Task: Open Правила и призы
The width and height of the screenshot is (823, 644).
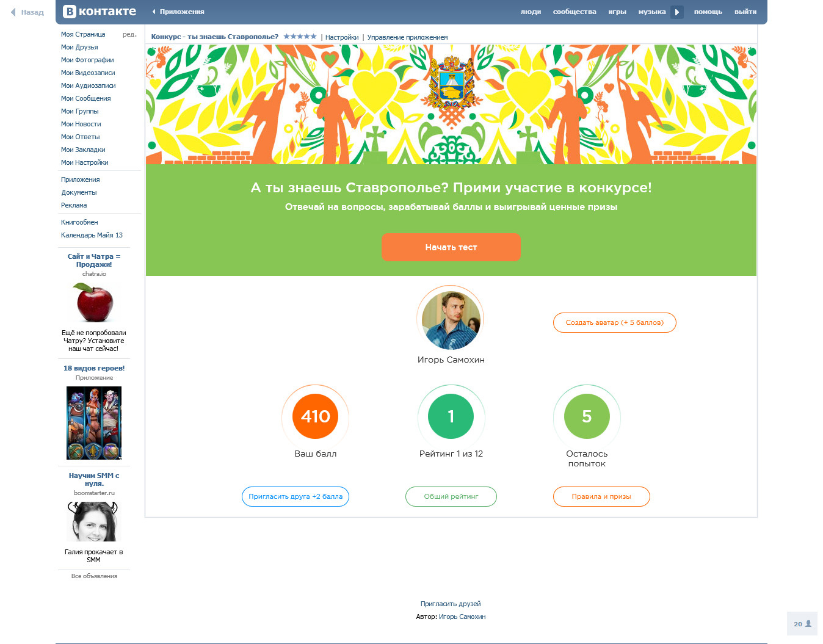Action: [601, 496]
